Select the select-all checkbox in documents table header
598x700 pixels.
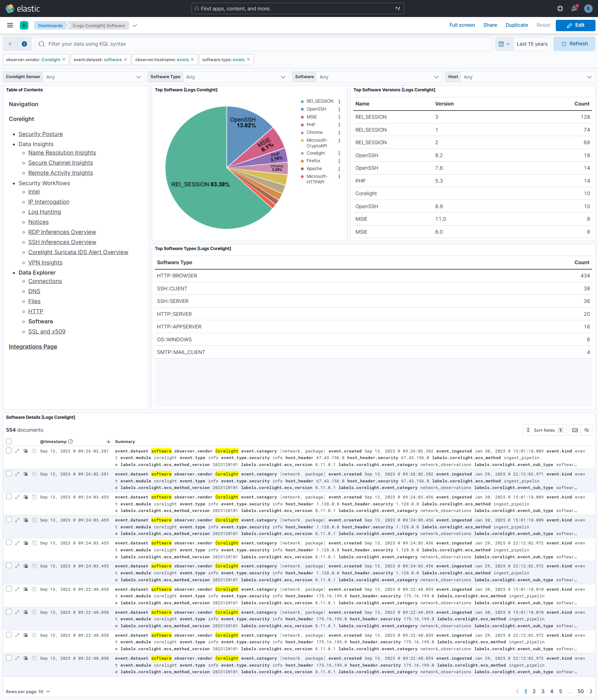pos(9,441)
